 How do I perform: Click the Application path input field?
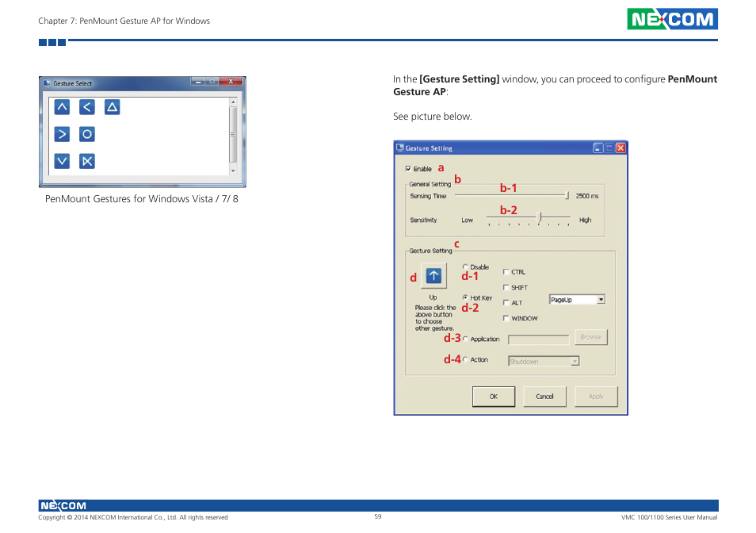(539, 339)
